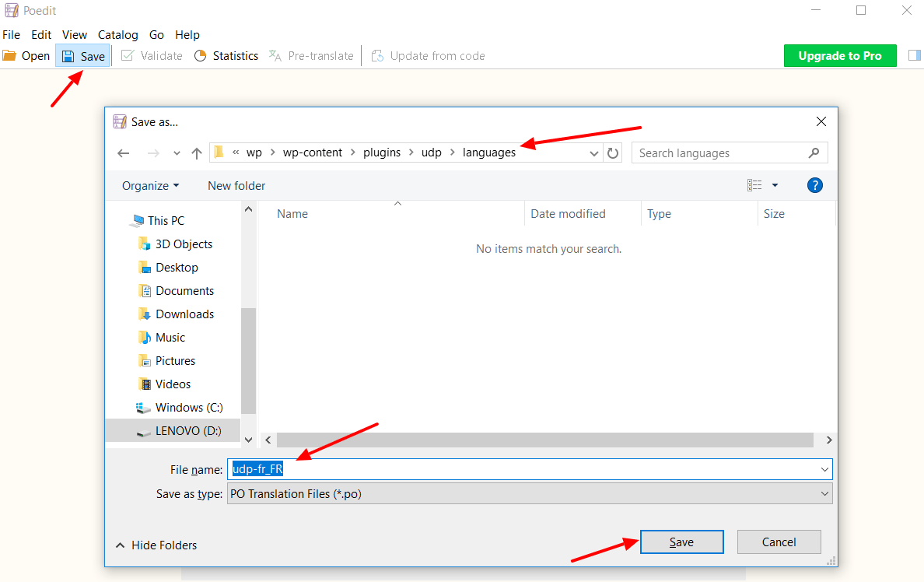Open the Catalog menu
924x582 pixels.
click(117, 35)
